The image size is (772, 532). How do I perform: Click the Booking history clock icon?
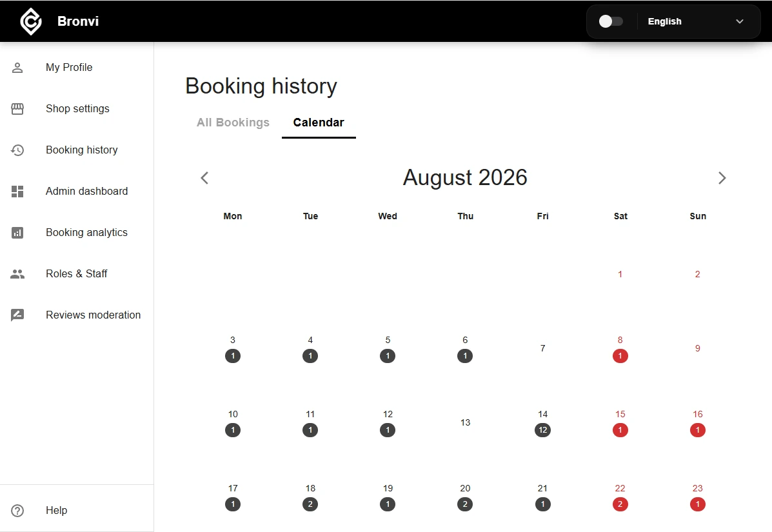(x=17, y=150)
